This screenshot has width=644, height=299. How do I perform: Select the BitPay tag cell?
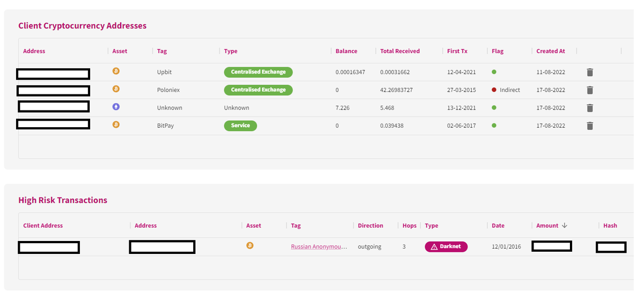click(165, 126)
